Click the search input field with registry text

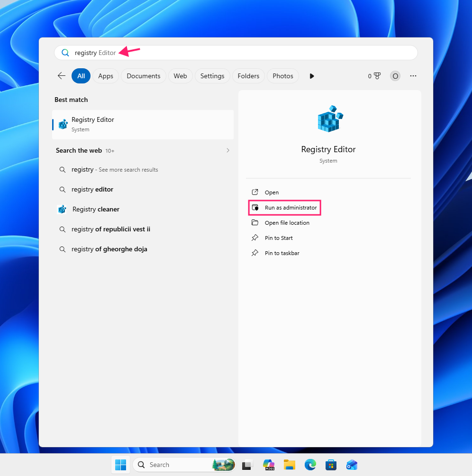tap(236, 53)
